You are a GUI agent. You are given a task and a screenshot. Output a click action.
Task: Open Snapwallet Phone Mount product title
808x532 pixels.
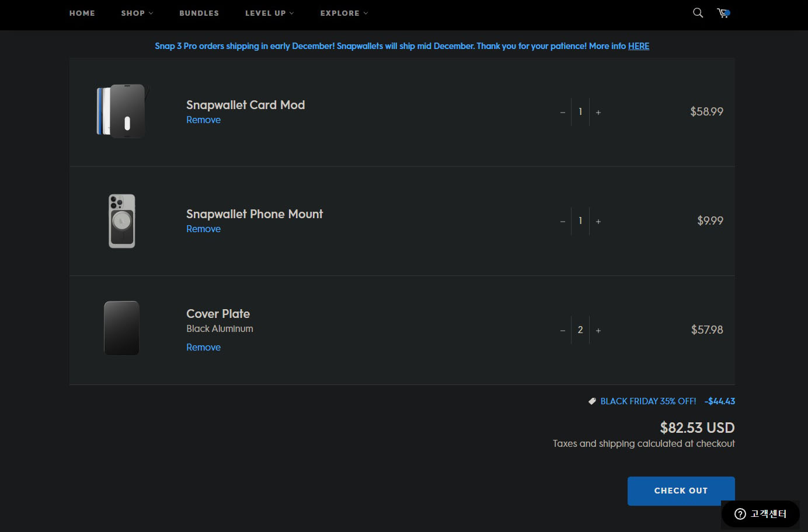click(x=255, y=214)
